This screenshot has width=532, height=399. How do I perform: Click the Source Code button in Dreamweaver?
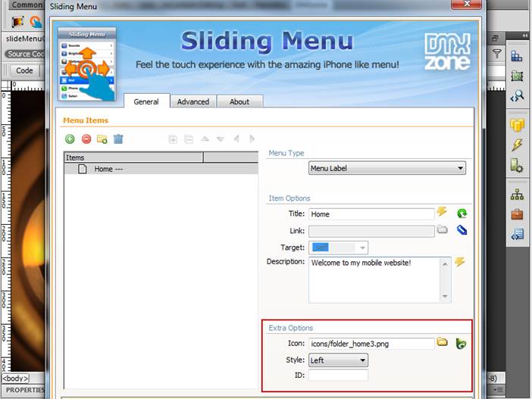tap(25, 54)
